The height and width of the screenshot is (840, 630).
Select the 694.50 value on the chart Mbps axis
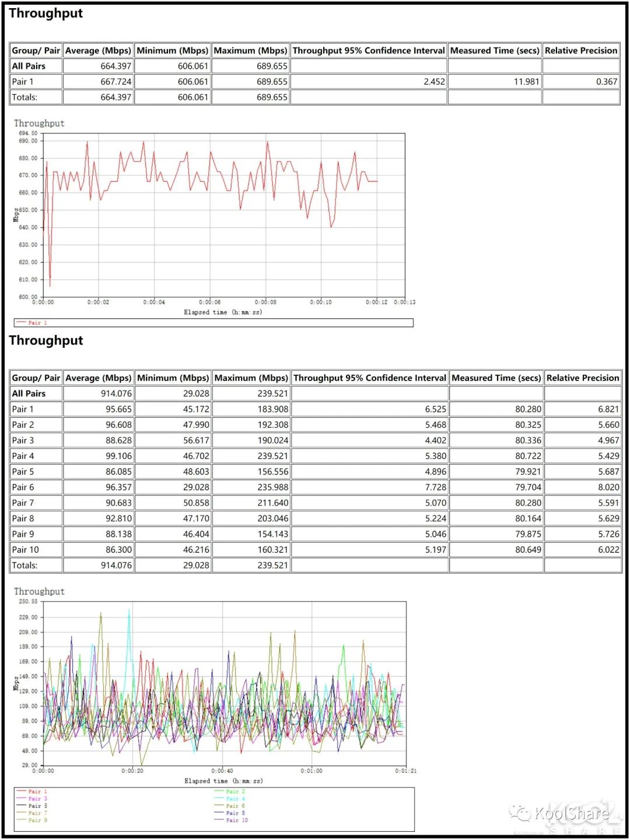point(28,134)
